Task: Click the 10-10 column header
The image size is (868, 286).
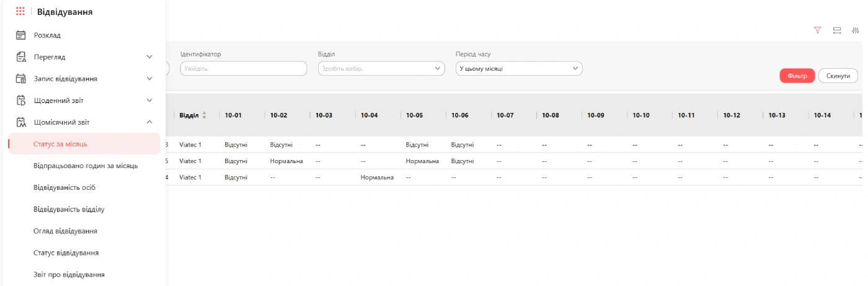Action: (641, 115)
